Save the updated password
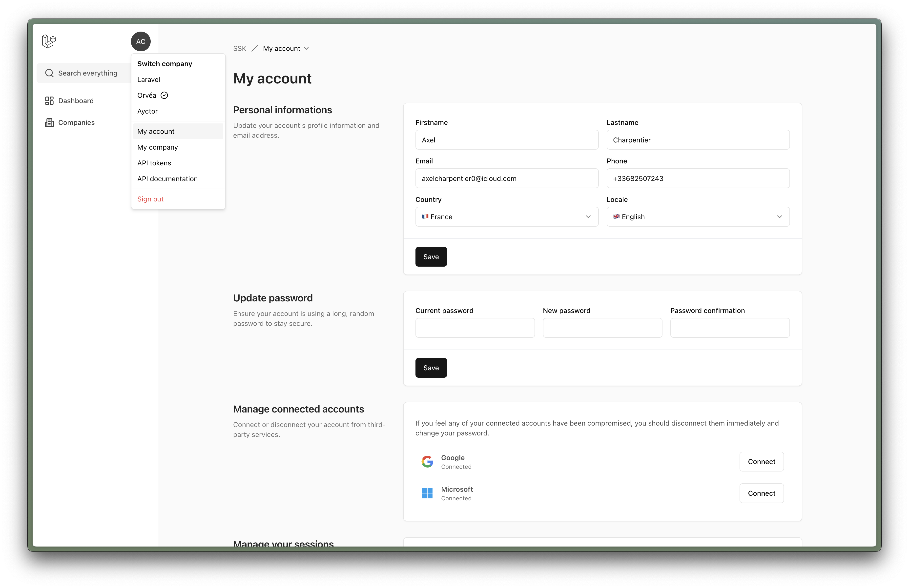This screenshot has height=588, width=909. 431,368
